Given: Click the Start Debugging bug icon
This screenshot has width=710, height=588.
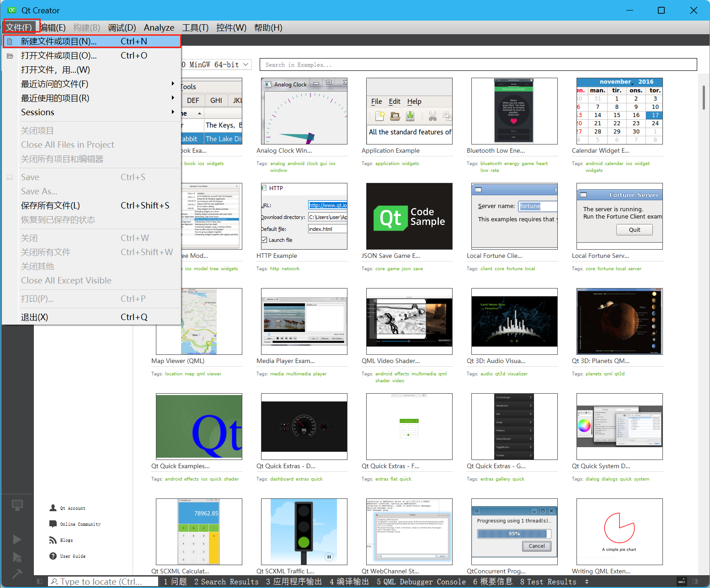Looking at the screenshot, I should (x=17, y=557).
